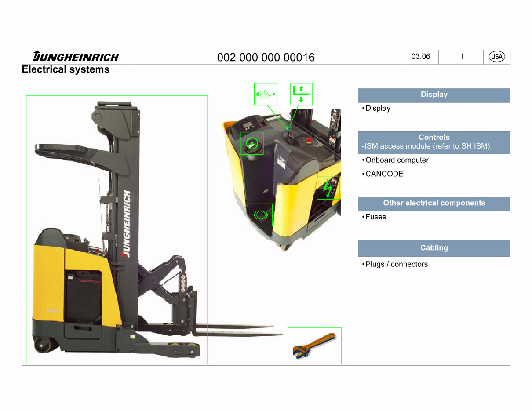The image size is (532, 411).
Task: Select the Display section header
Action: point(434,95)
